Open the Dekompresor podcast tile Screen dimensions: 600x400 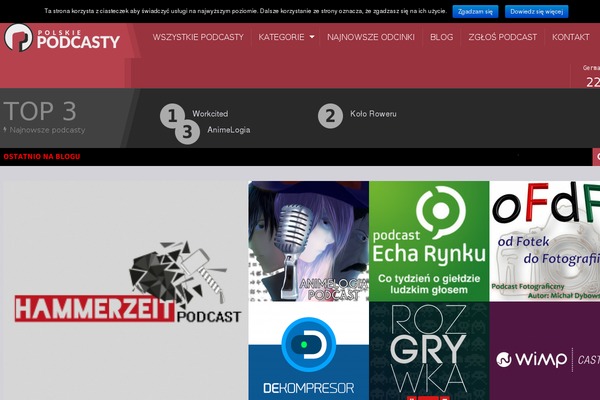pos(308,351)
